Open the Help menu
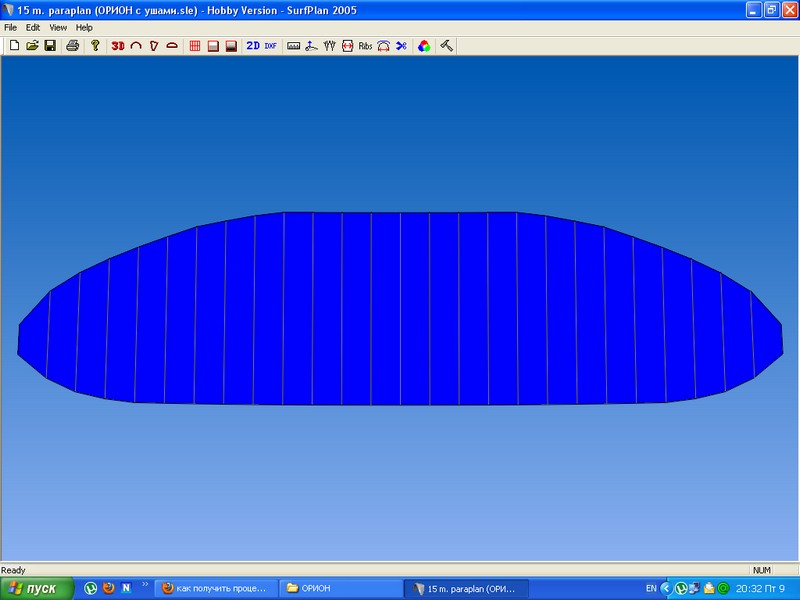 coord(84,27)
